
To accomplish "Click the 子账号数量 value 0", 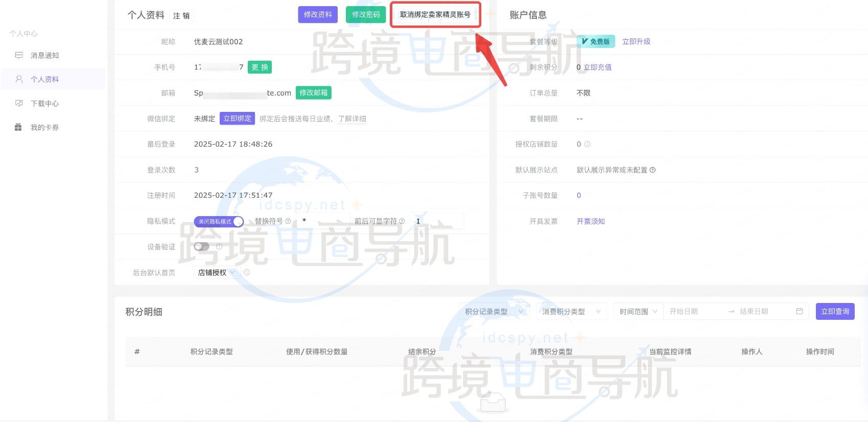I will pos(579,195).
